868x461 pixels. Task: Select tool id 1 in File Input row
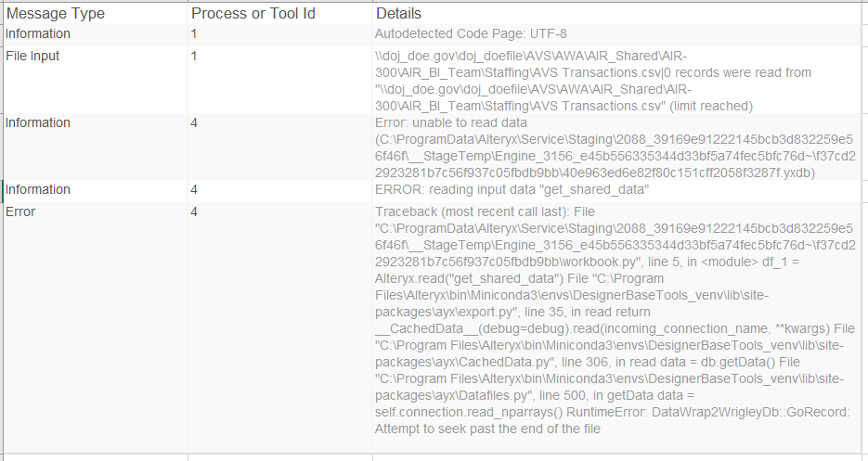pos(194,57)
